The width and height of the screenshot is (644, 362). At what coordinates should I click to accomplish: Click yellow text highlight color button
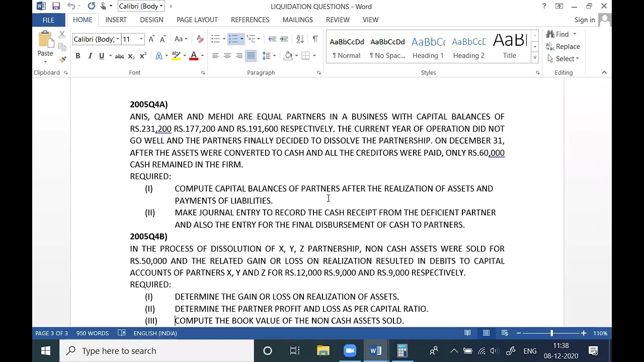tap(176, 56)
